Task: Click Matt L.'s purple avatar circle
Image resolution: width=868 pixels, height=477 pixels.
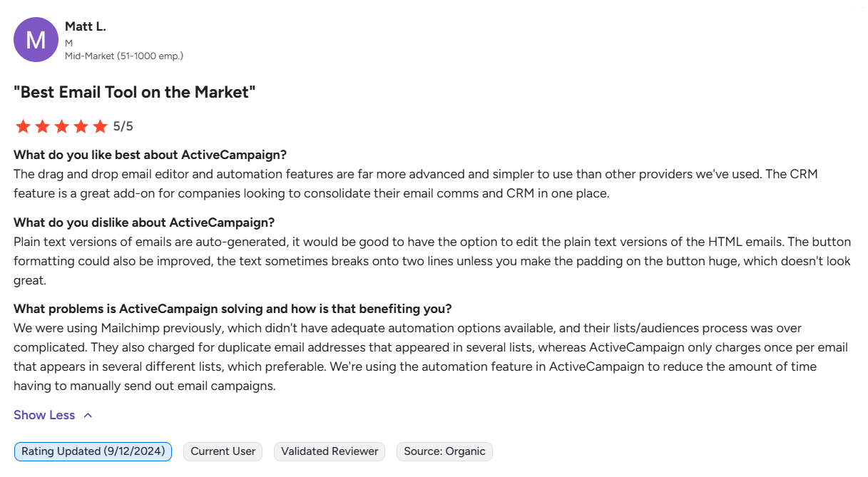Action: pos(36,40)
